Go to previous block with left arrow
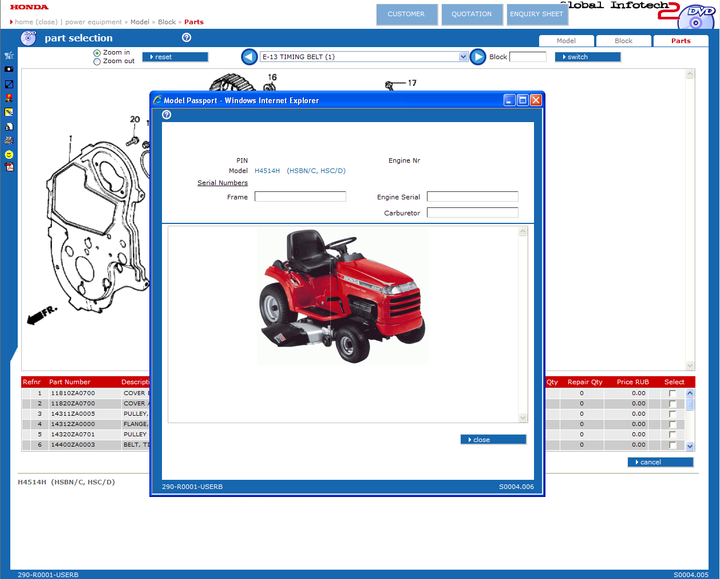 (249, 57)
